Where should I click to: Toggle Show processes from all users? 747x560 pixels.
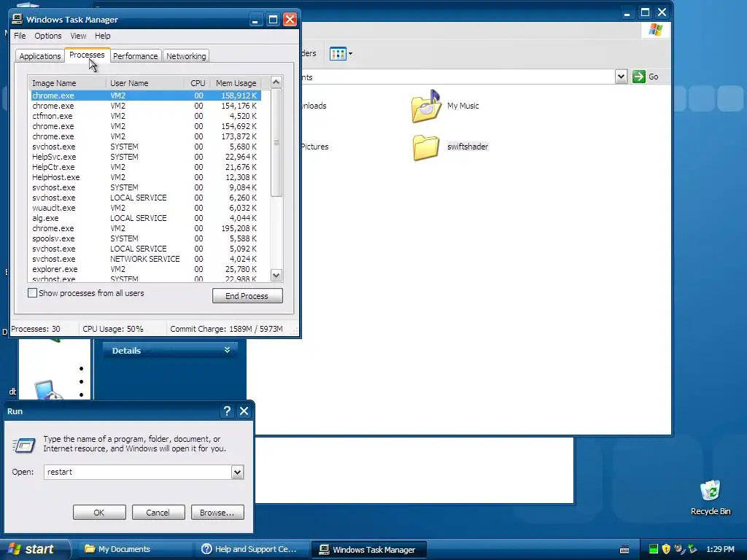[x=32, y=293]
